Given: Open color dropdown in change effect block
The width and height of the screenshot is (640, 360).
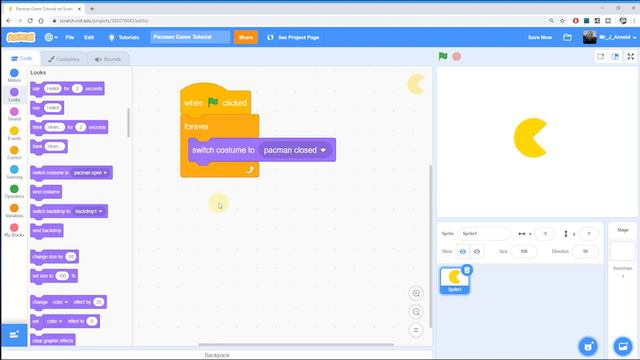Looking at the screenshot, I should click(60, 302).
